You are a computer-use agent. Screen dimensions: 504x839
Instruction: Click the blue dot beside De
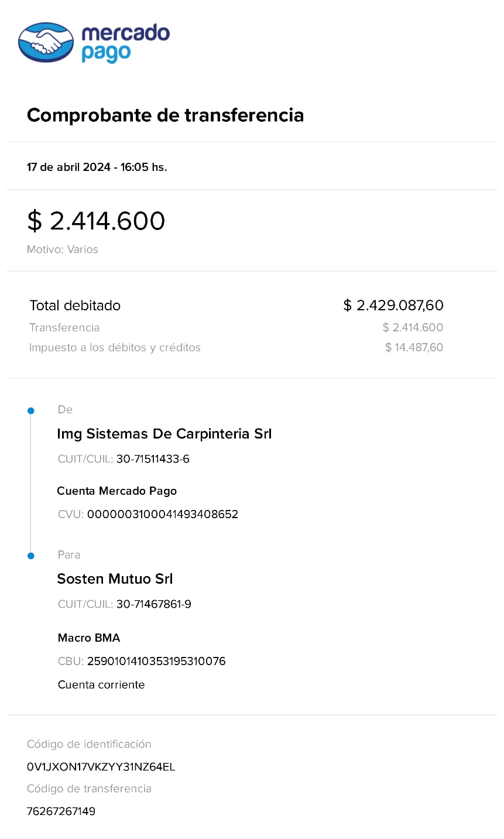(x=31, y=411)
